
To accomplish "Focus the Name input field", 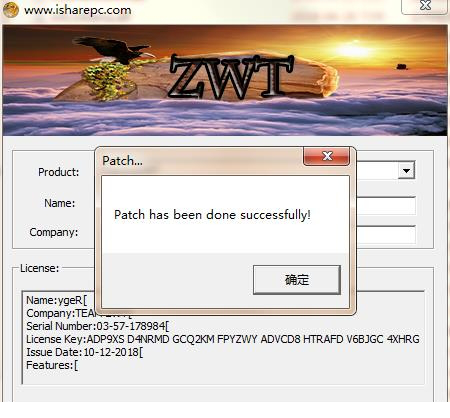I will [386, 206].
